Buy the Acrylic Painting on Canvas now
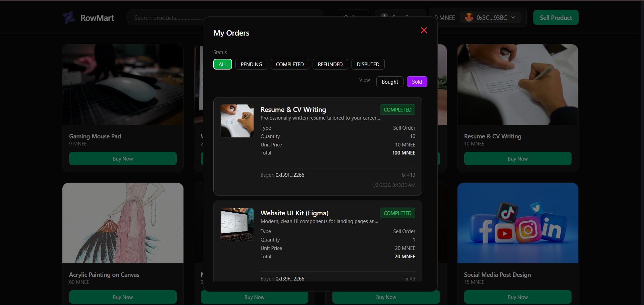 point(123,297)
